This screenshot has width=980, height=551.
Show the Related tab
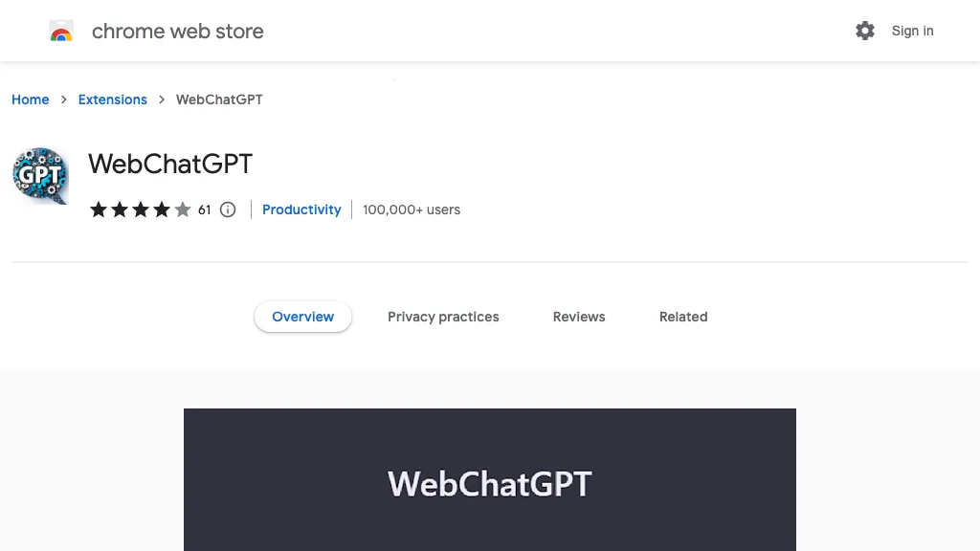[x=683, y=317]
